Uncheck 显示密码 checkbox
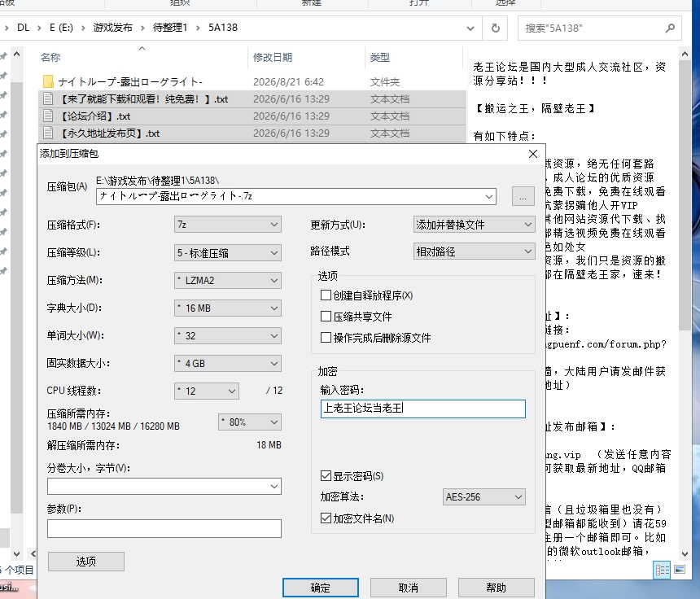The image size is (700, 599). click(x=326, y=476)
